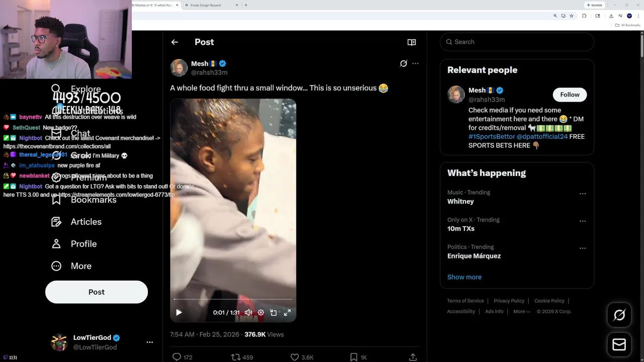Expand the footer More menu
The height and width of the screenshot is (362, 644).
(x=522, y=311)
